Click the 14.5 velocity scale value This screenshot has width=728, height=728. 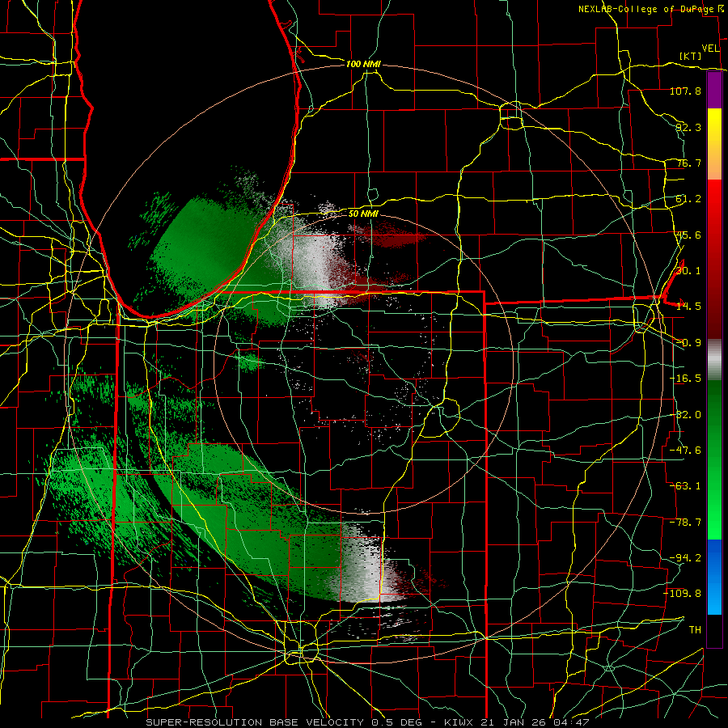[x=688, y=307]
